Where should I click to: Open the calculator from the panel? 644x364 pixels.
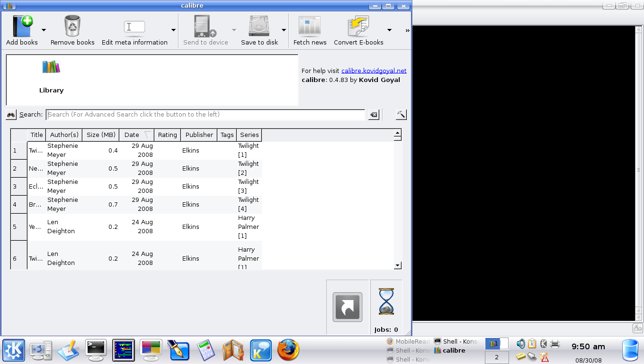(x=206, y=351)
